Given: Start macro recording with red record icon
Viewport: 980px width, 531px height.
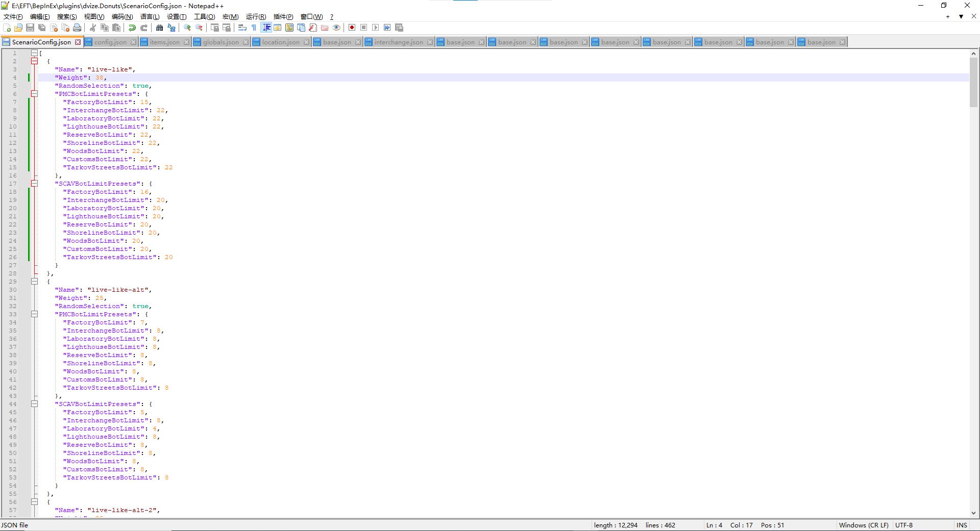Looking at the screenshot, I should 352,28.
